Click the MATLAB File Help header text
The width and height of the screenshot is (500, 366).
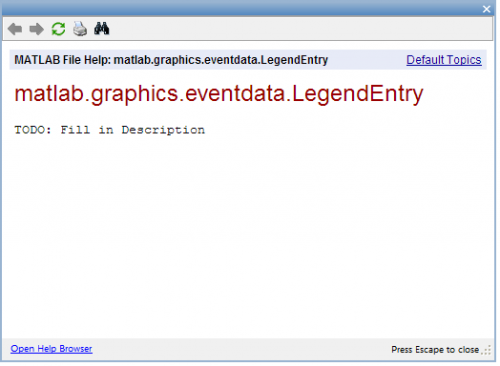(x=171, y=60)
